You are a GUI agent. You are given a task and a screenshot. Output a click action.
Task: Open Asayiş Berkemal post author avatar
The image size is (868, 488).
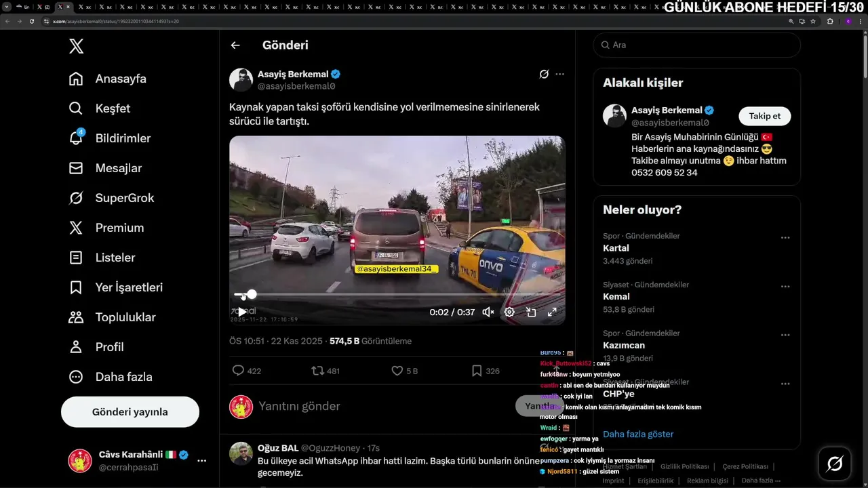click(241, 79)
